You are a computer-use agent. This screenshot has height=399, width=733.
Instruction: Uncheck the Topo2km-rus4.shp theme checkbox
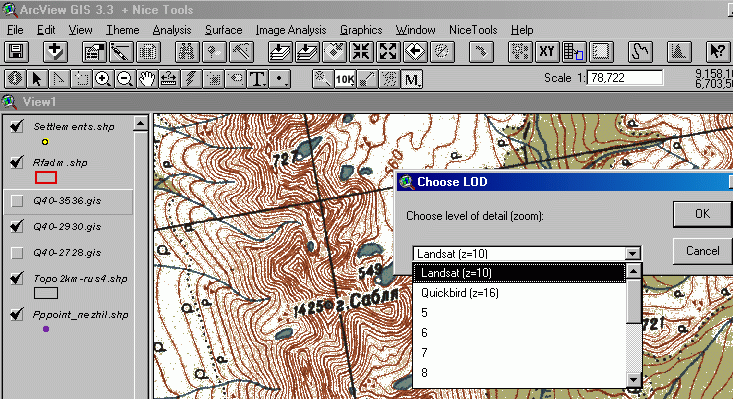point(17,278)
